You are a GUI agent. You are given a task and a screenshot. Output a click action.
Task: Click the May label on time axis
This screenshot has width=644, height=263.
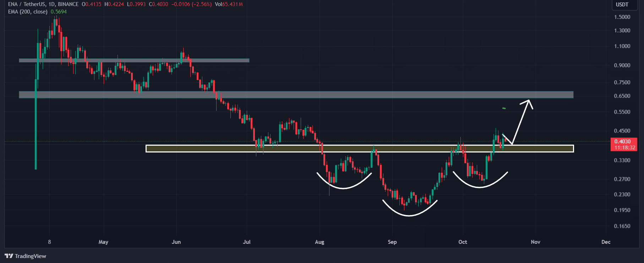point(103,242)
